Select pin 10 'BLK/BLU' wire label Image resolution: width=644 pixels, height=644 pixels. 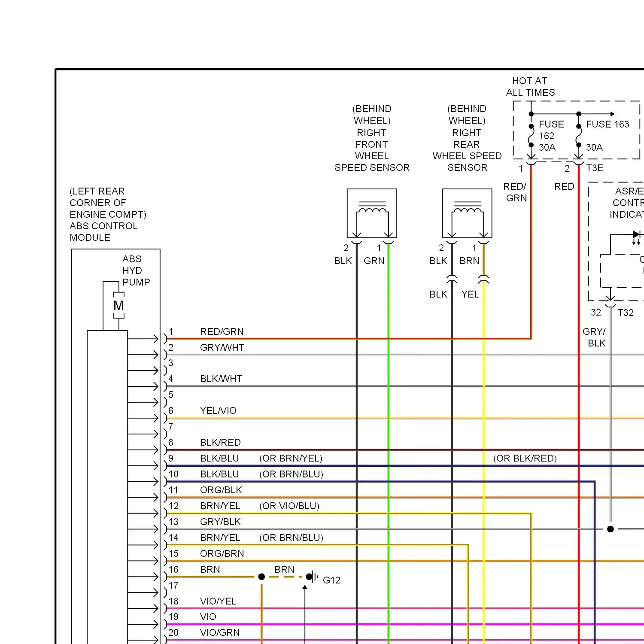click(x=219, y=474)
